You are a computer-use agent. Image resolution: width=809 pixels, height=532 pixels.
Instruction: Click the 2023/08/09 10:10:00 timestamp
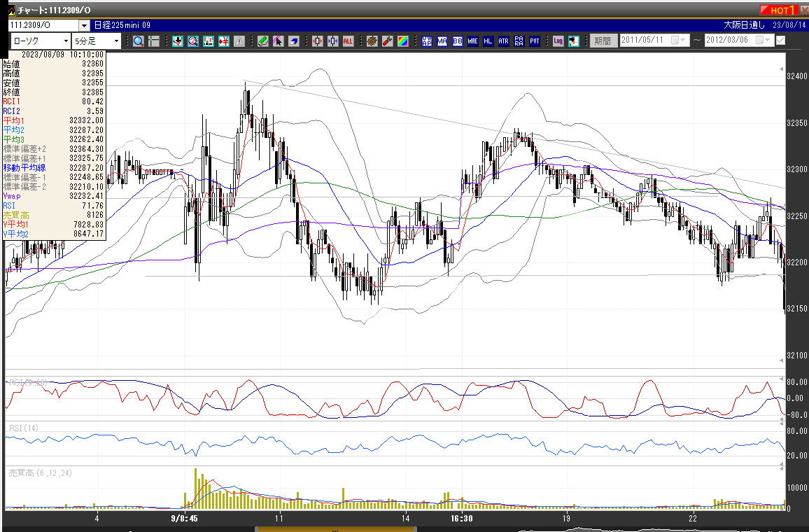click(x=62, y=54)
